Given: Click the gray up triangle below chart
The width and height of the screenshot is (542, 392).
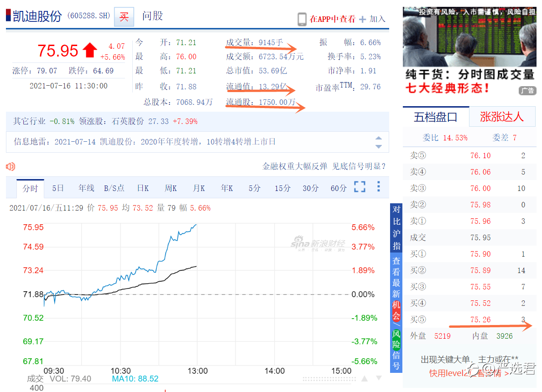Looking at the screenshot, I should 365,378.
